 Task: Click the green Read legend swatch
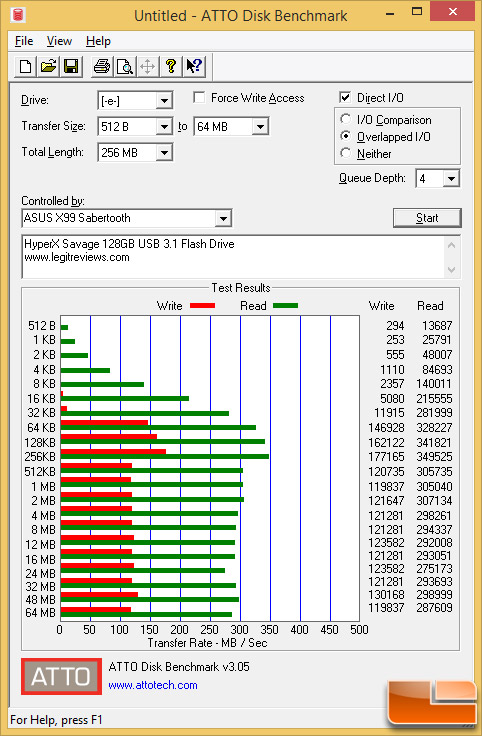click(x=285, y=306)
